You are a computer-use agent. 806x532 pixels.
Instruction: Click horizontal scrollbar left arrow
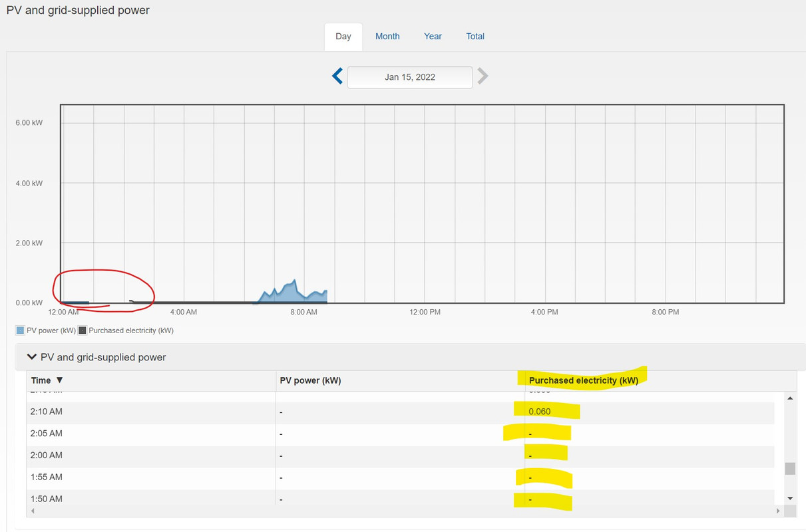tap(32, 511)
